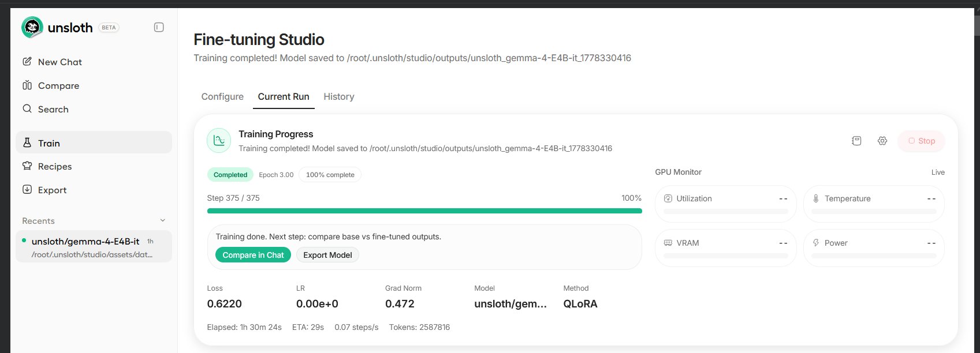The width and height of the screenshot is (980, 353).
Task: Click the Stop training button
Action: [x=921, y=141]
